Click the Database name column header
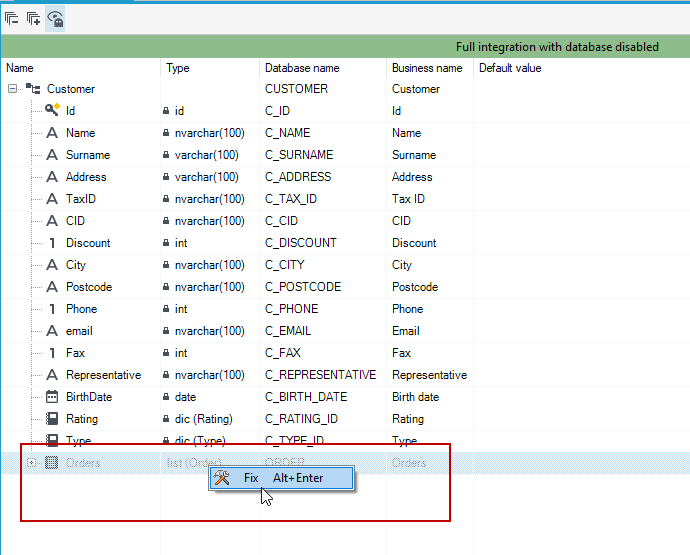The width and height of the screenshot is (690, 555). click(323, 68)
